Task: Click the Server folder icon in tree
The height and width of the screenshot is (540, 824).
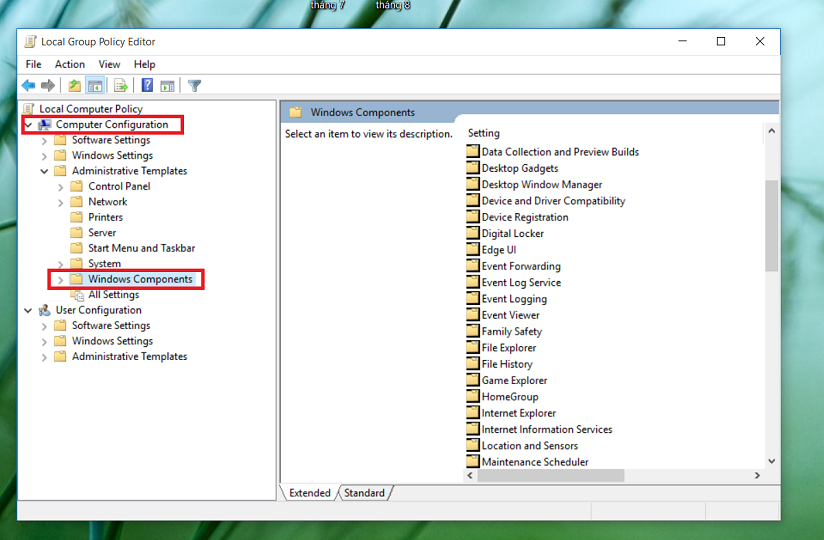Action: coord(77,232)
